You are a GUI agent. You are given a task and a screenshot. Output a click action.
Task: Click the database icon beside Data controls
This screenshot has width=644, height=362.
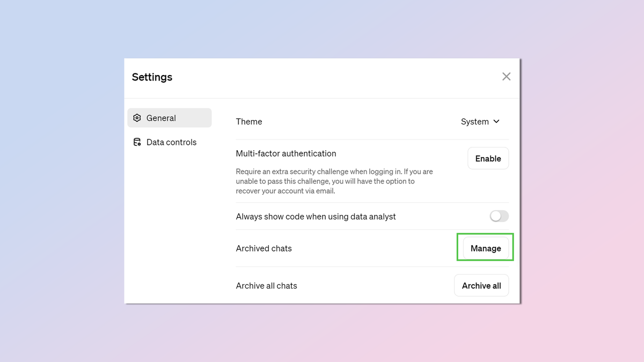137,142
